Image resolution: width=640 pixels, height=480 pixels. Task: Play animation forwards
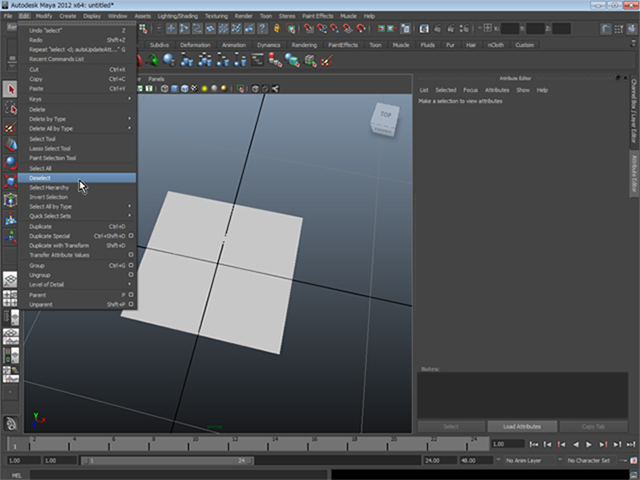[589, 444]
